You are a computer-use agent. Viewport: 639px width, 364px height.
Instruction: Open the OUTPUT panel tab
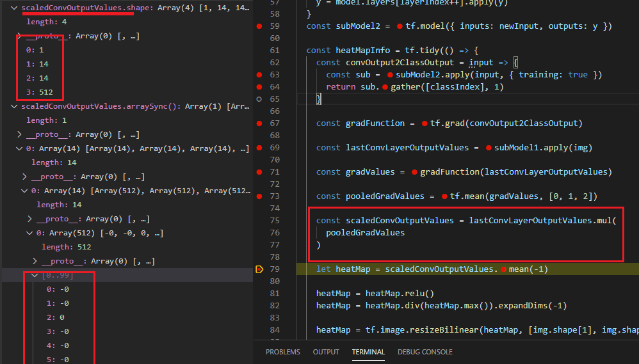pyautogui.click(x=326, y=352)
